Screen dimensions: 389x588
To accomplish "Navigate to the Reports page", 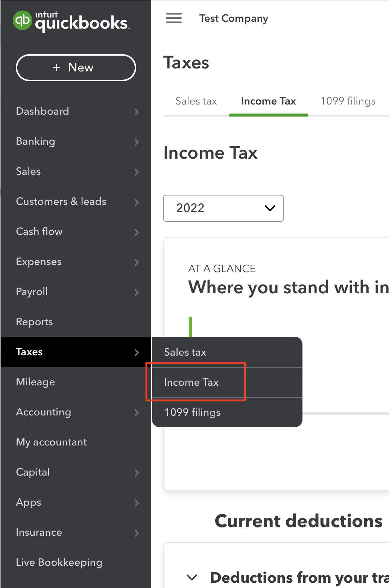I will (34, 322).
